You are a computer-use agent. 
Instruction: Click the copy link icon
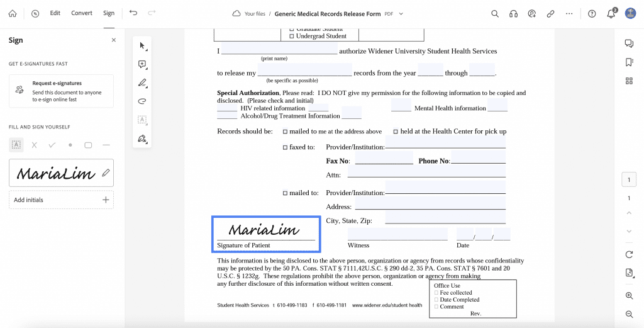[550, 14]
